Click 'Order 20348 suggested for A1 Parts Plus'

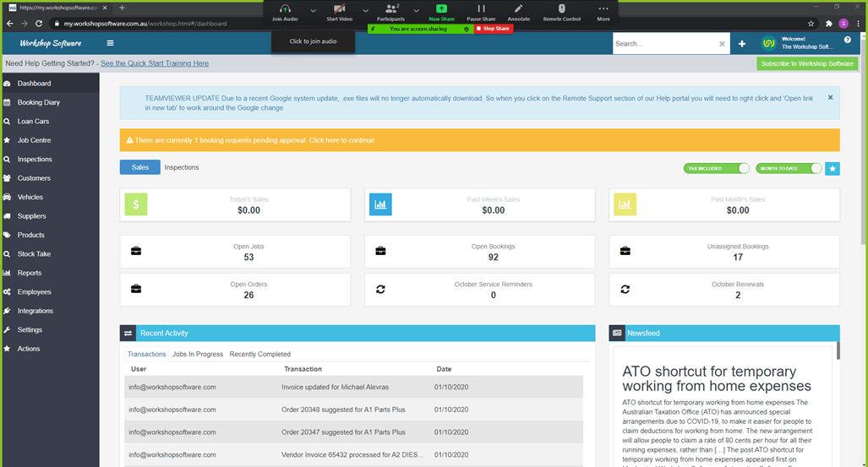[x=343, y=410]
